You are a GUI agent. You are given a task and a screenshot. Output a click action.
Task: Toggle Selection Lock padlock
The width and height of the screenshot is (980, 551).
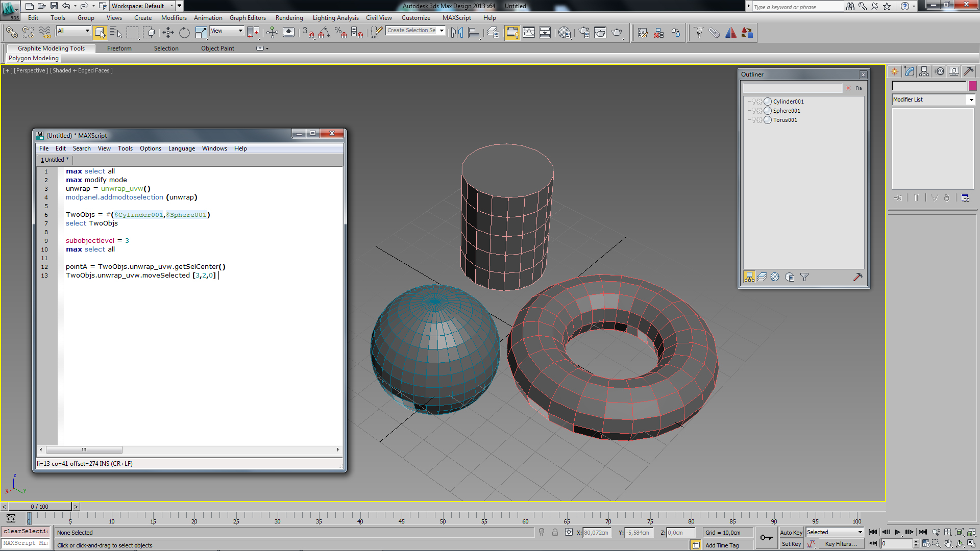555,532
